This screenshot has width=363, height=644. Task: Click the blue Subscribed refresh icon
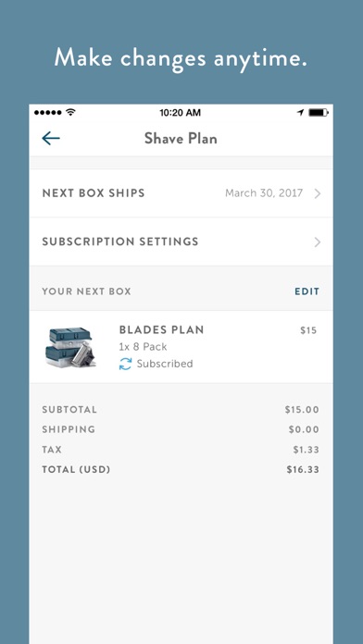point(125,364)
